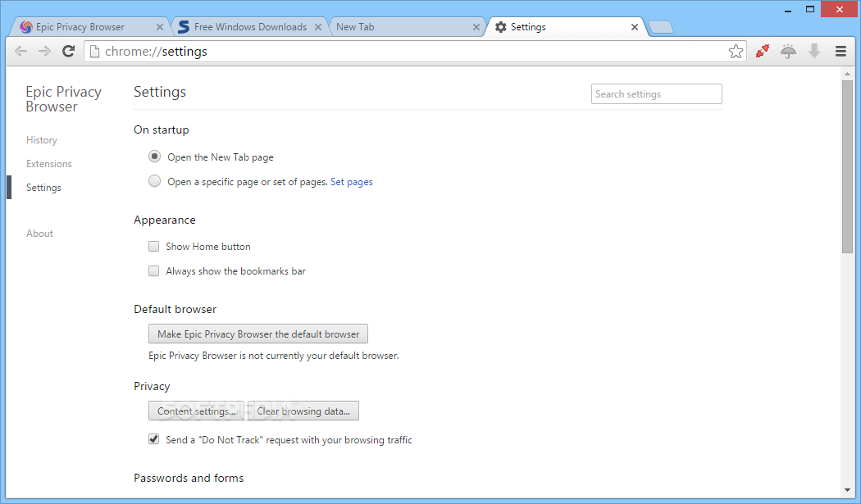861x504 pixels.
Task: Go back with the back arrow
Action: point(20,51)
